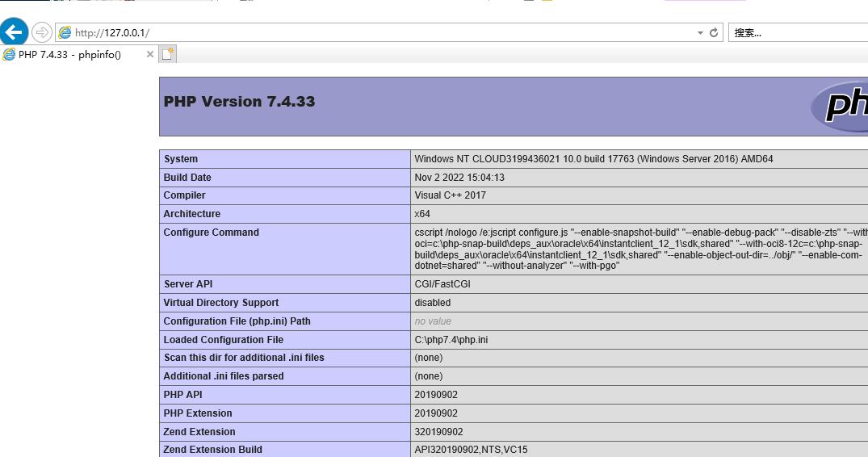Click the 'Nov 2 2022 15:04:13' value
This screenshot has width=868, height=457.
click(459, 177)
